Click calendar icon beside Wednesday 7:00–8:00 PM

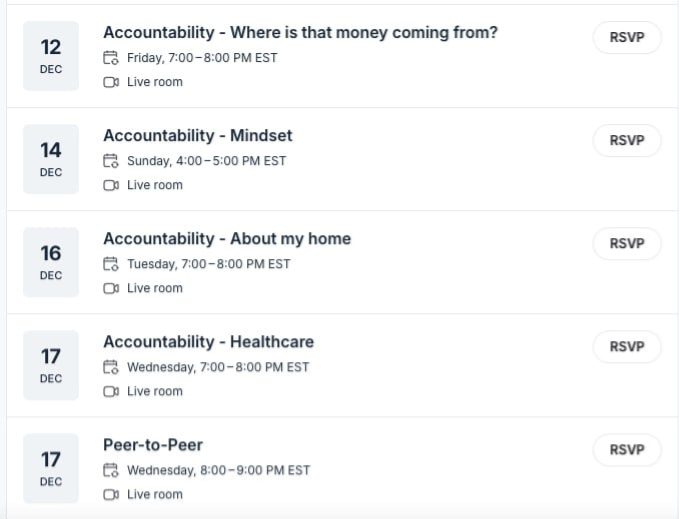[x=111, y=367]
